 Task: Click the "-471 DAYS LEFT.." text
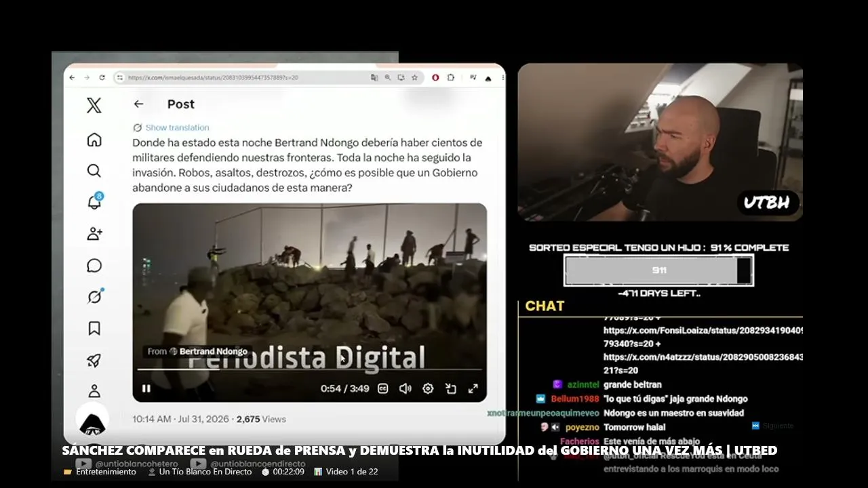click(x=659, y=293)
